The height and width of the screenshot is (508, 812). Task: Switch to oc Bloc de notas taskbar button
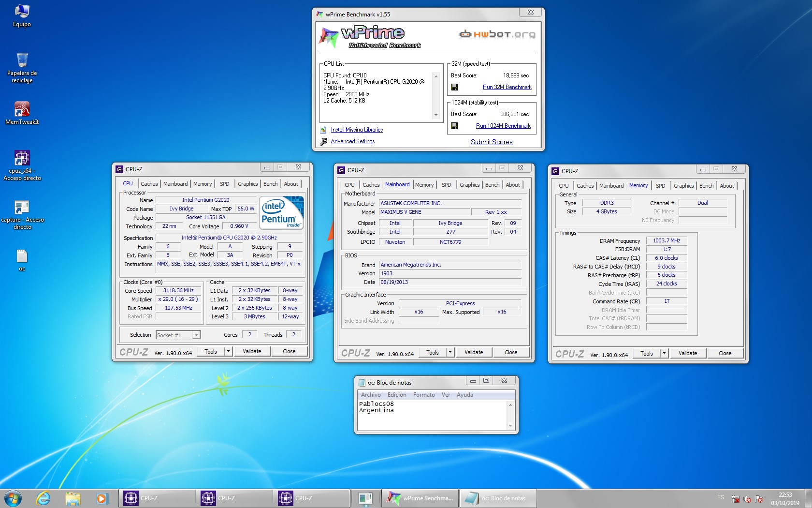(498, 498)
